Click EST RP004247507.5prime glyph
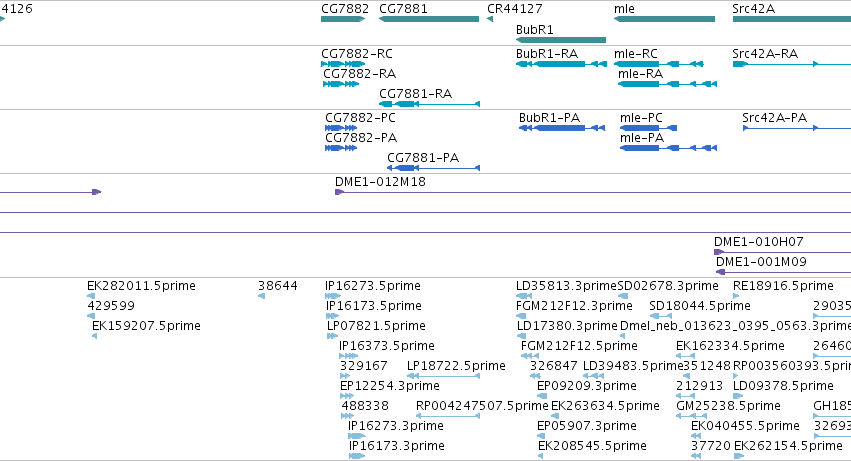Screen dimensions: 851x461 pos(448,416)
